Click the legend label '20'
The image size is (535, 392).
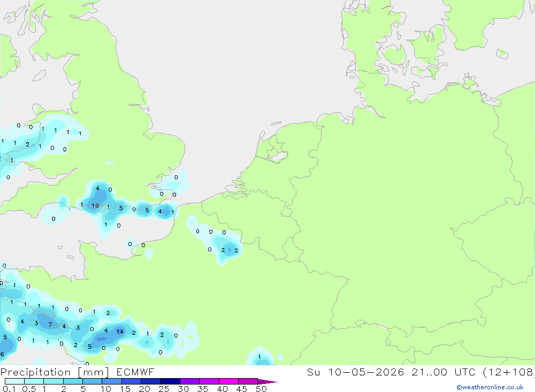click(x=144, y=389)
